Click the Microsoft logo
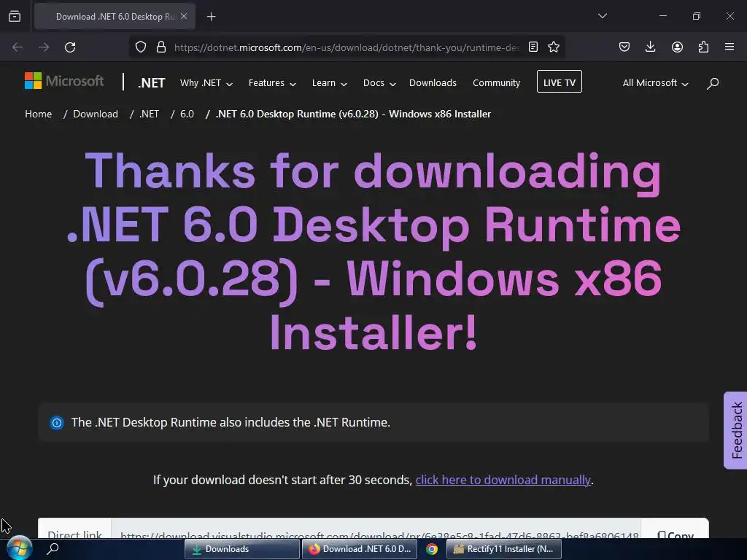This screenshot has width=747, height=560. coord(64,81)
